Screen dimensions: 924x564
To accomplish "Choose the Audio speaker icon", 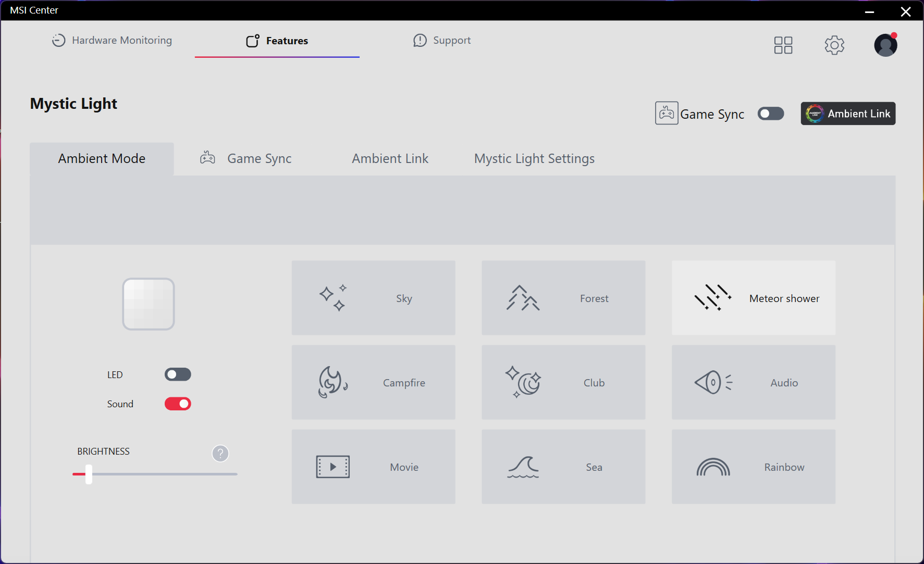I will (x=713, y=382).
